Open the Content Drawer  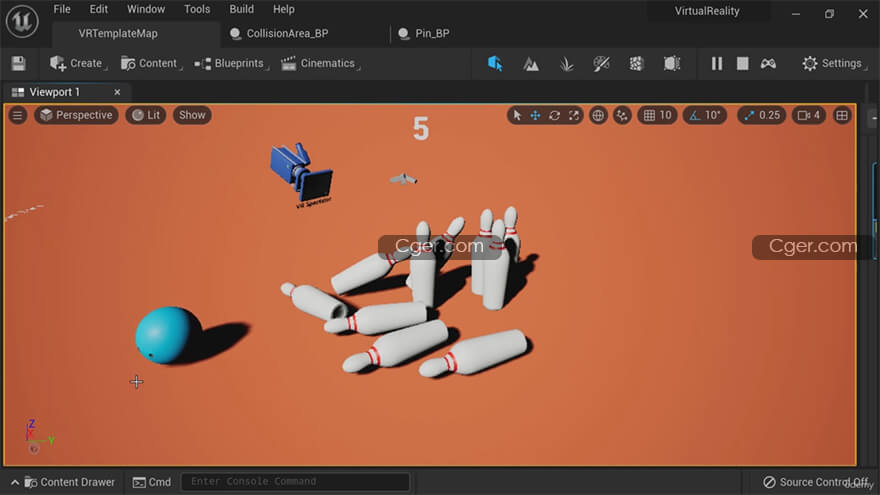point(69,482)
